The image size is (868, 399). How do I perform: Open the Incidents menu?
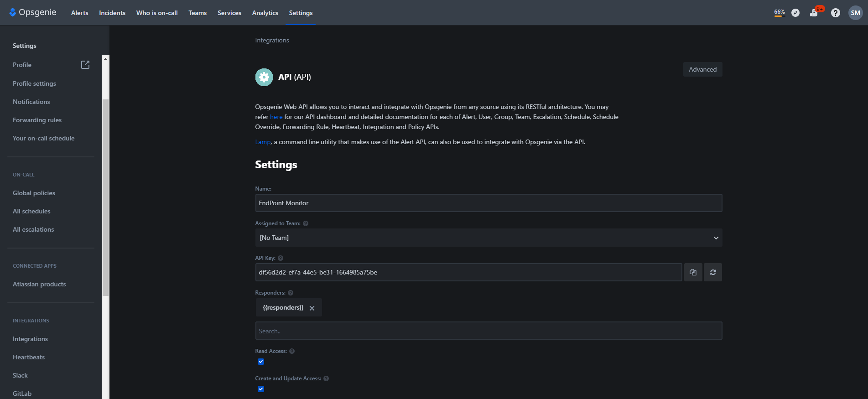click(x=112, y=13)
